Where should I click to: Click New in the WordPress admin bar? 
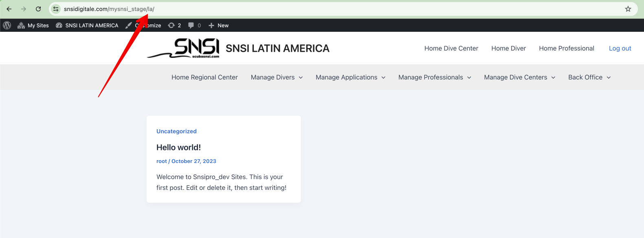[x=218, y=25]
